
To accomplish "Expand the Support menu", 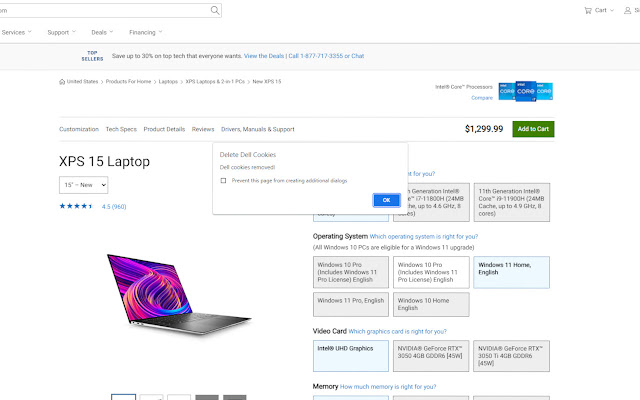I will [62, 32].
